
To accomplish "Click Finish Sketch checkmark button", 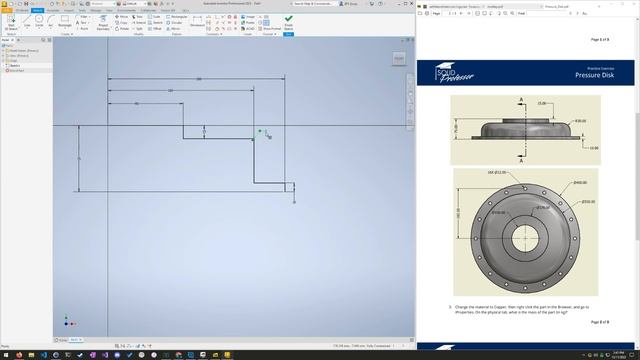I will coord(289,22).
